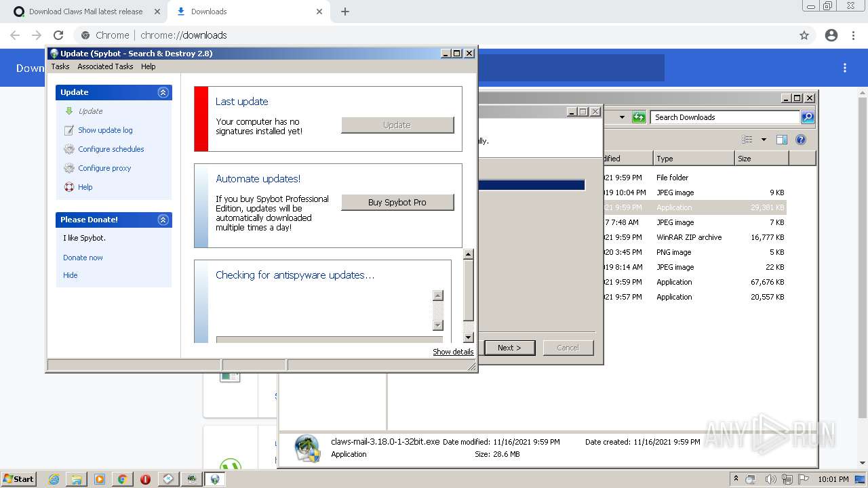Viewport: 868px width, 488px height.
Task: Click the Configure proxy gear icon
Action: click(68, 168)
